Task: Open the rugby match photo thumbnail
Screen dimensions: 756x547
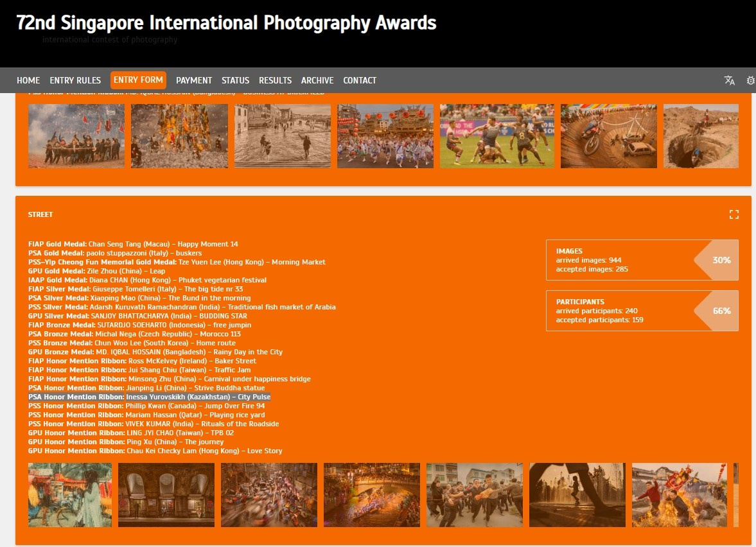Action: (497, 136)
